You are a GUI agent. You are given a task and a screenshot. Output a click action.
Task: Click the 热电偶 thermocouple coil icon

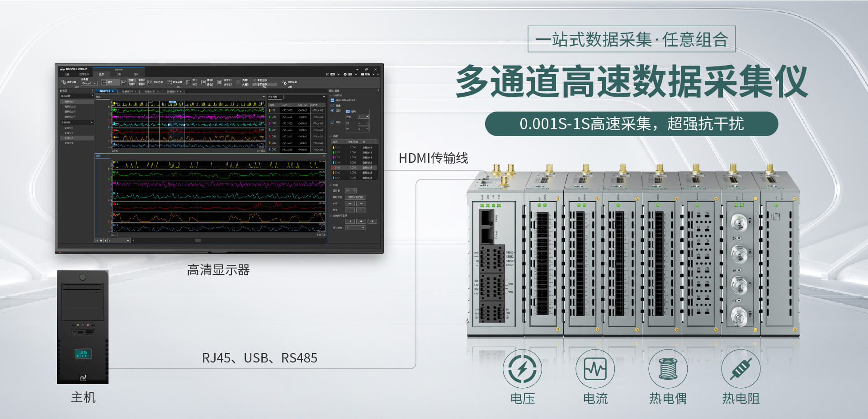[x=668, y=369]
